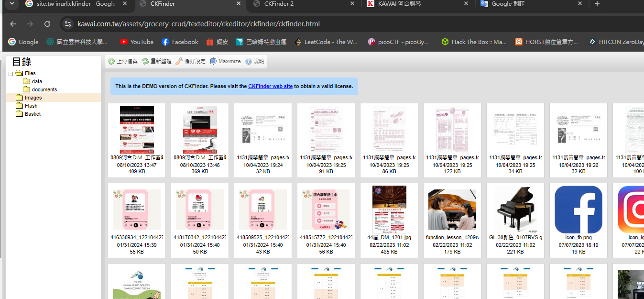Open the YouTube bookmark
Screen dimensions: 644x299
tap(137, 42)
